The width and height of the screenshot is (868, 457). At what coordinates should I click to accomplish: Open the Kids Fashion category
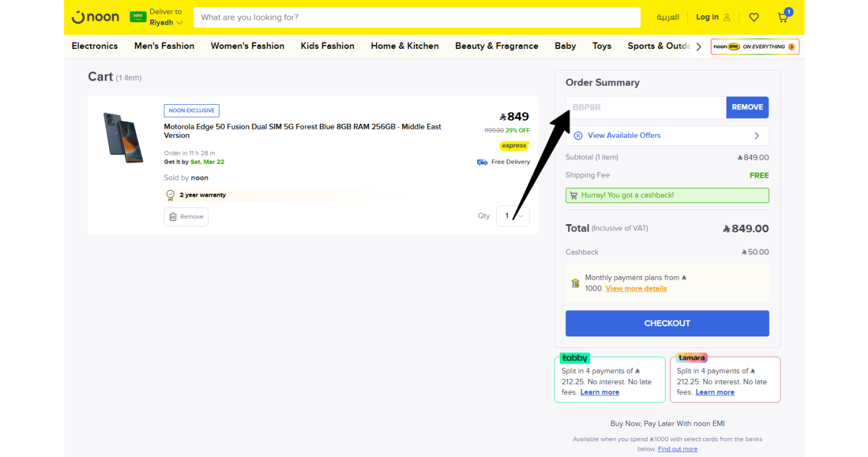(327, 46)
